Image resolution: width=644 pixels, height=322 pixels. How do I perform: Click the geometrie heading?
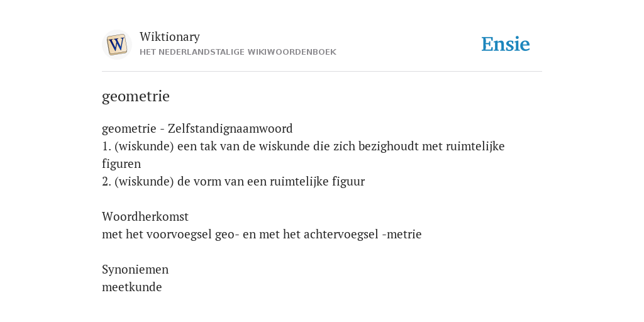[x=136, y=96]
